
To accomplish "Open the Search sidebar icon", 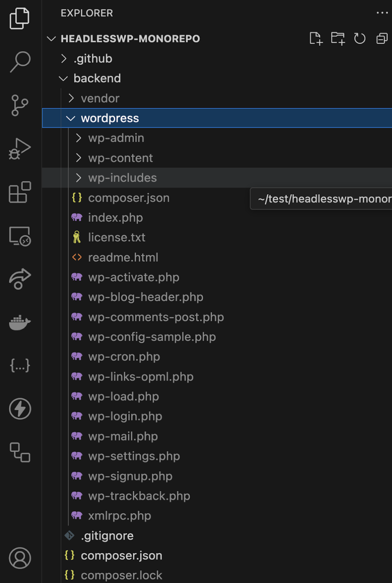I will coord(20,62).
